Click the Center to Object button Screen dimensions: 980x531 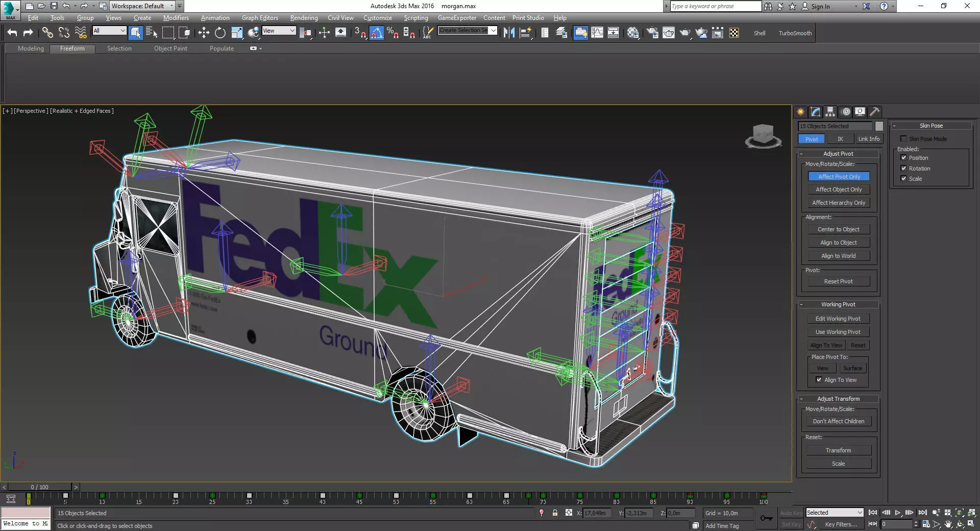839,229
